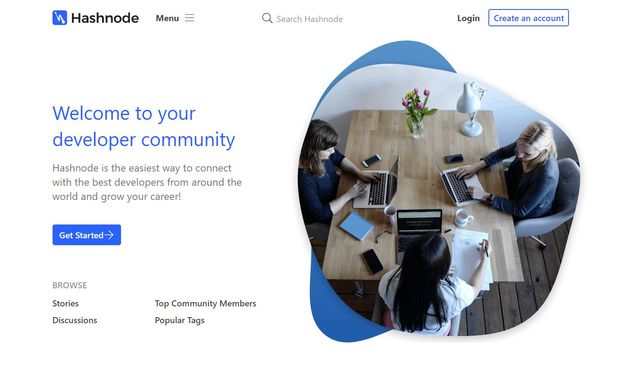Click the search magnifier icon
The width and height of the screenshot is (640, 371).
pos(267,18)
